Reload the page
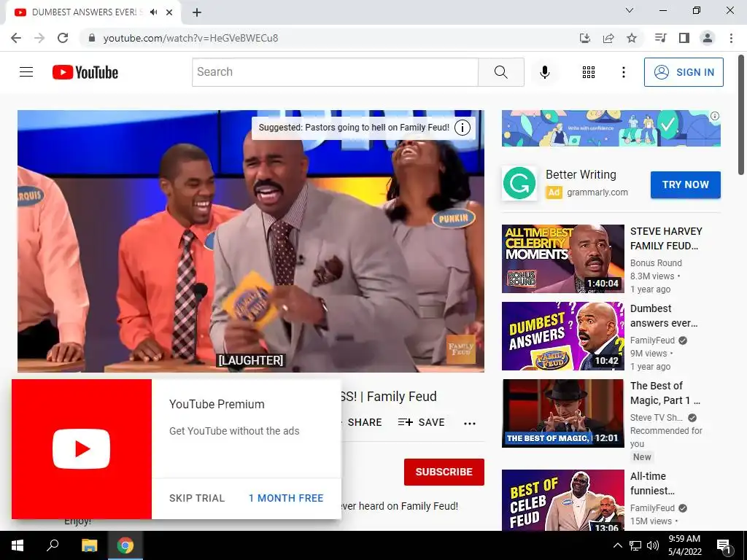The image size is (747, 560). coord(63,38)
